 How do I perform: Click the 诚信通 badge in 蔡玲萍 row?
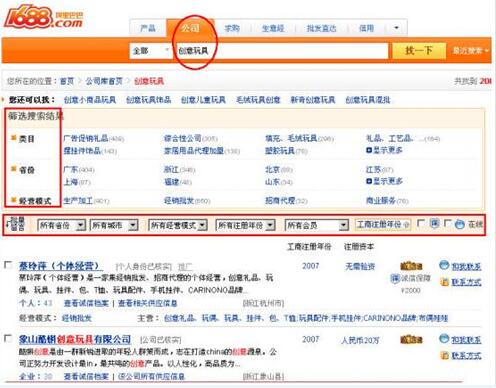click(x=411, y=266)
